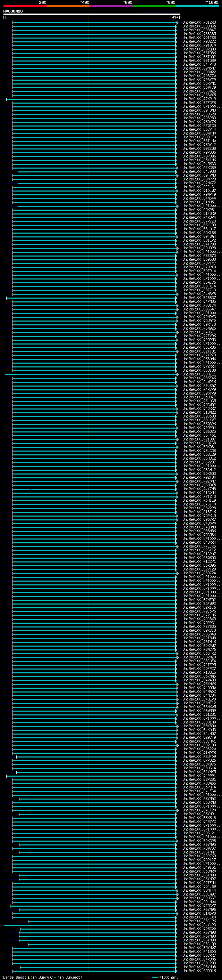This screenshot has width=222, height=980.
Task: Select the UniRef100_A9NPP8 label
Action: point(199,179)
